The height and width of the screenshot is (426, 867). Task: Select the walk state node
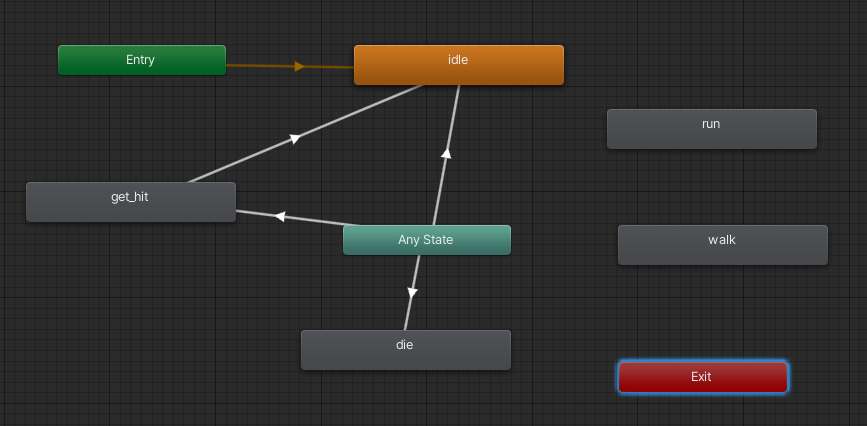click(x=723, y=245)
